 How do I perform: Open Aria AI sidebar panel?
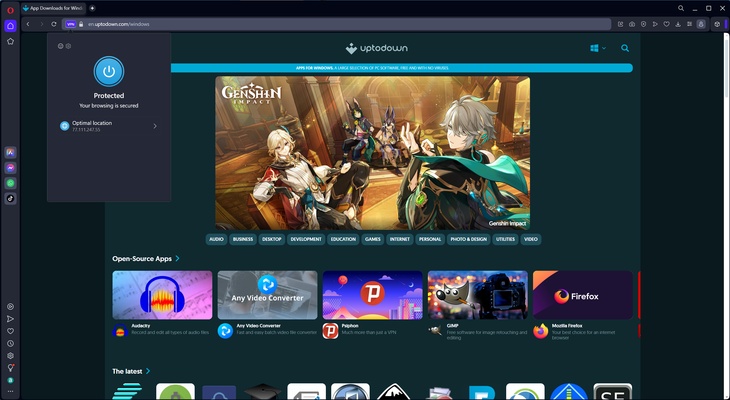10,152
